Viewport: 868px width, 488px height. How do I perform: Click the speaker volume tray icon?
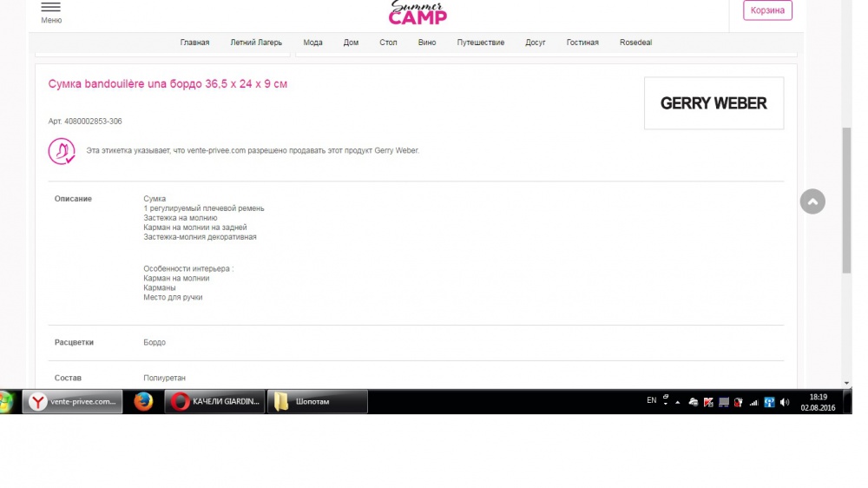(x=785, y=403)
